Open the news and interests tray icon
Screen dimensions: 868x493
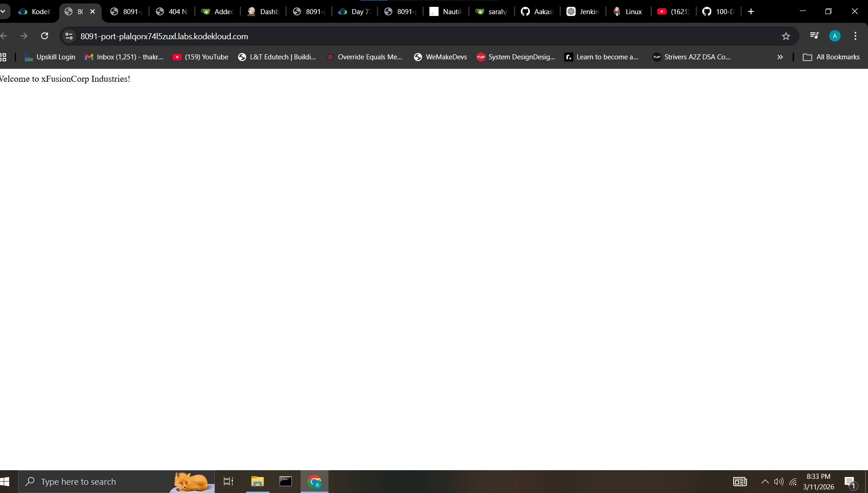tap(740, 482)
